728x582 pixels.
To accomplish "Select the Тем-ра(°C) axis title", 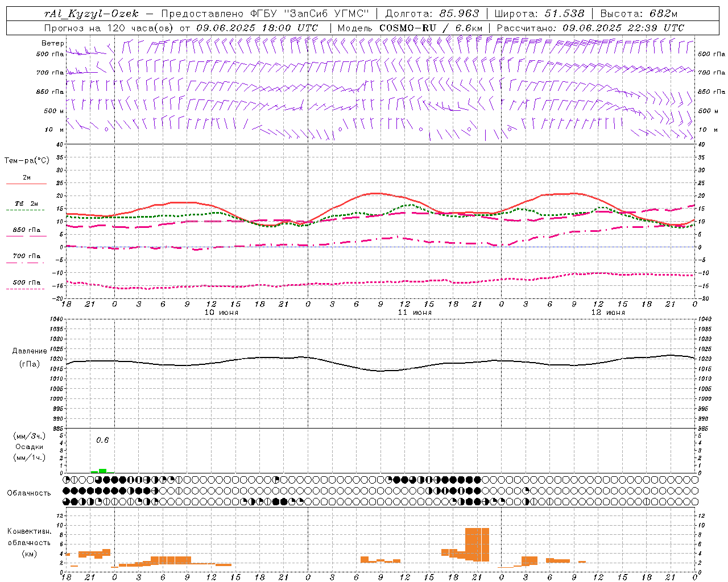I will pyautogui.click(x=27, y=161).
